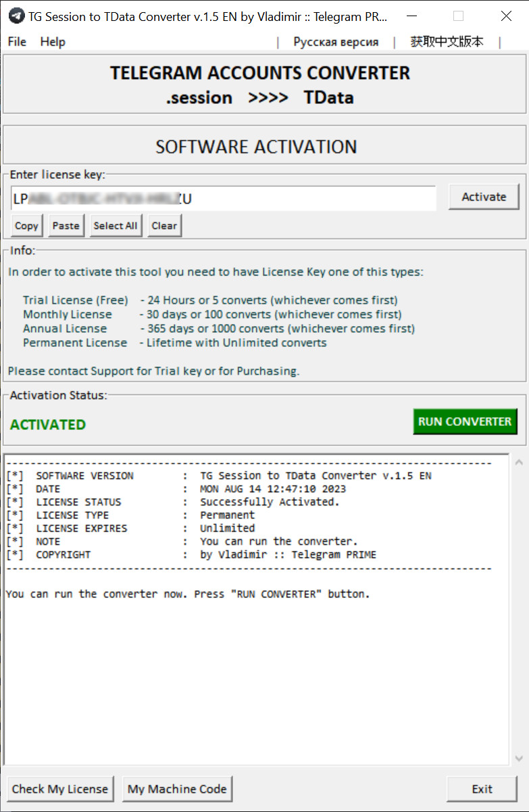
Task: Close the converter window
Action: [x=505, y=16]
